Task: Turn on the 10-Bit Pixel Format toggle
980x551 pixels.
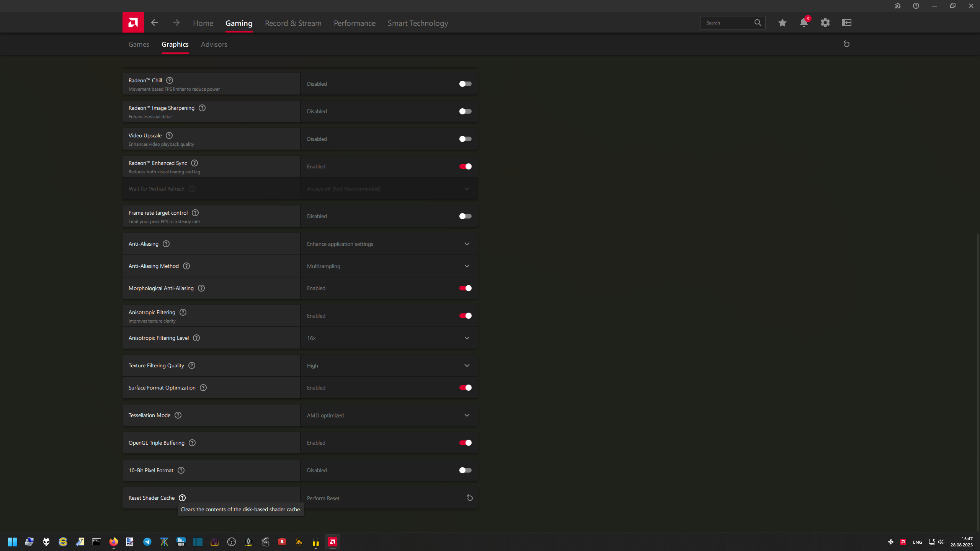Action: click(465, 470)
